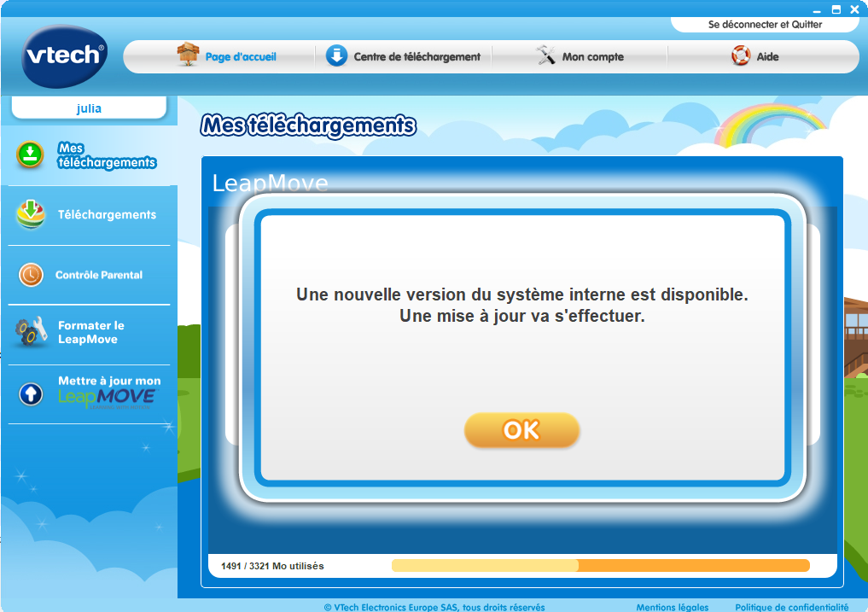Click the Contrôle Parental clock icon
The width and height of the screenshot is (868, 612).
click(29, 275)
